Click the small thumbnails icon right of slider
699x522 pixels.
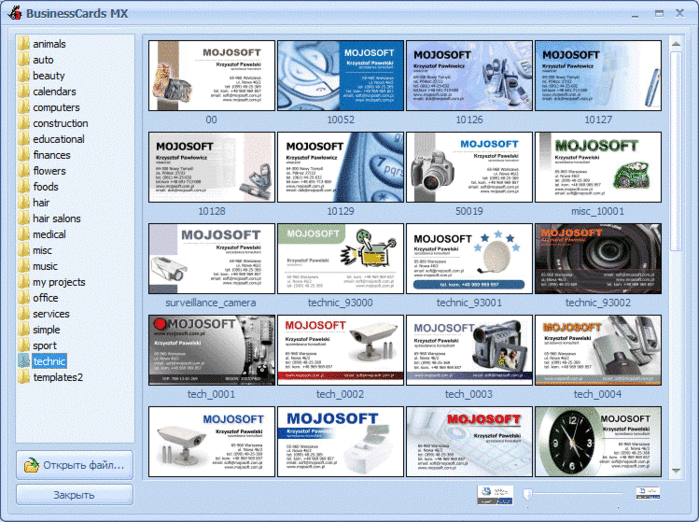pyautogui.click(x=648, y=493)
